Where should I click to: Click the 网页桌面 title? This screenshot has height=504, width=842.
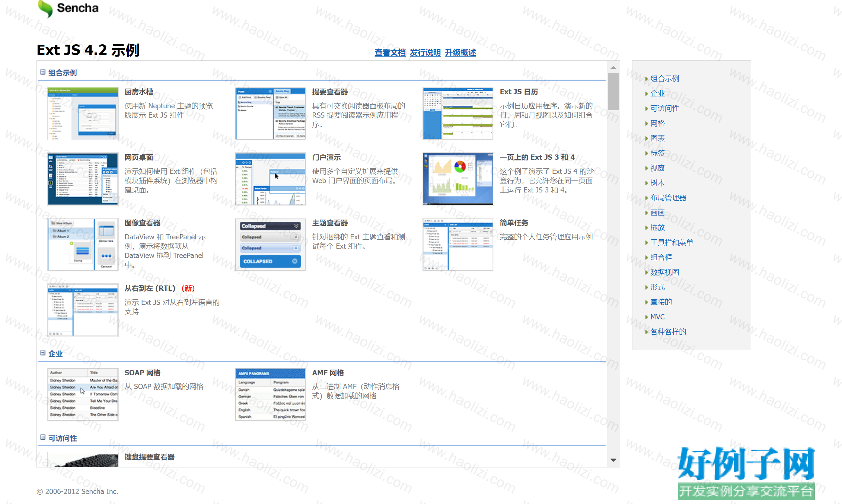pyautogui.click(x=139, y=157)
